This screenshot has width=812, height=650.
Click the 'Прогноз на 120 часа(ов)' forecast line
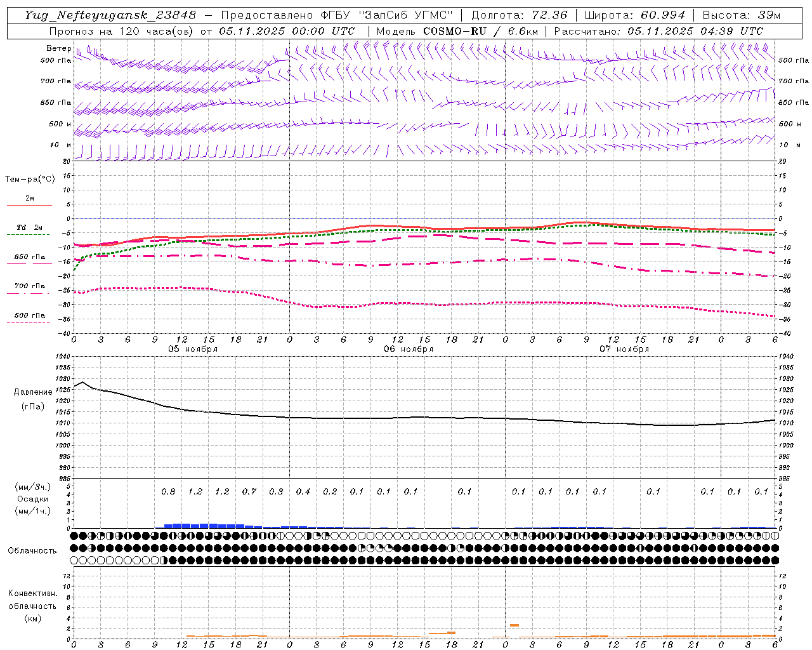pos(202,31)
